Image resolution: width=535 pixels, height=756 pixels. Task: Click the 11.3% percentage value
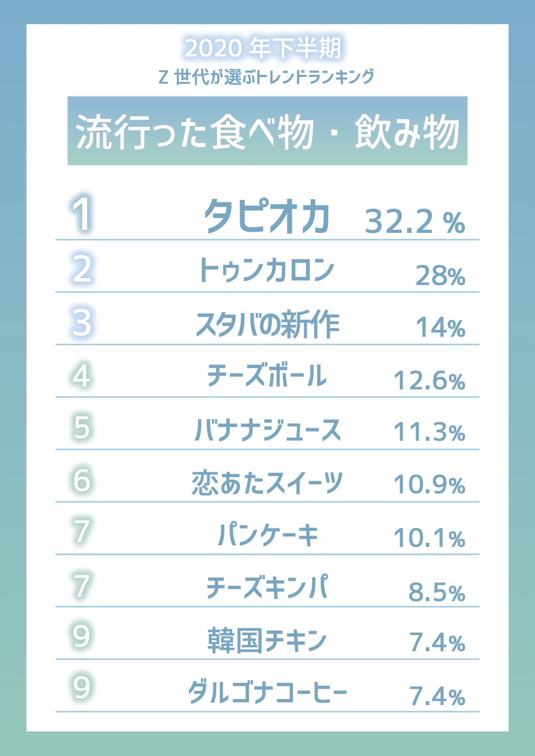(x=429, y=432)
